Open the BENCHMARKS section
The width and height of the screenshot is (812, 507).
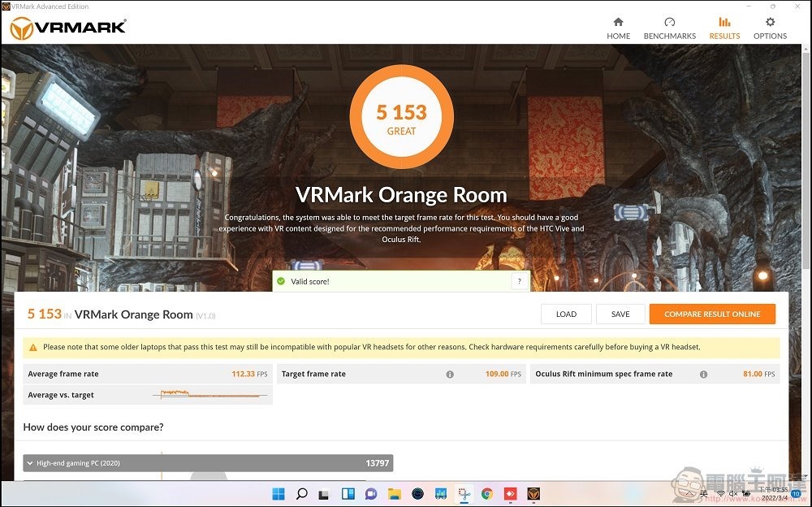coord(670,28)
